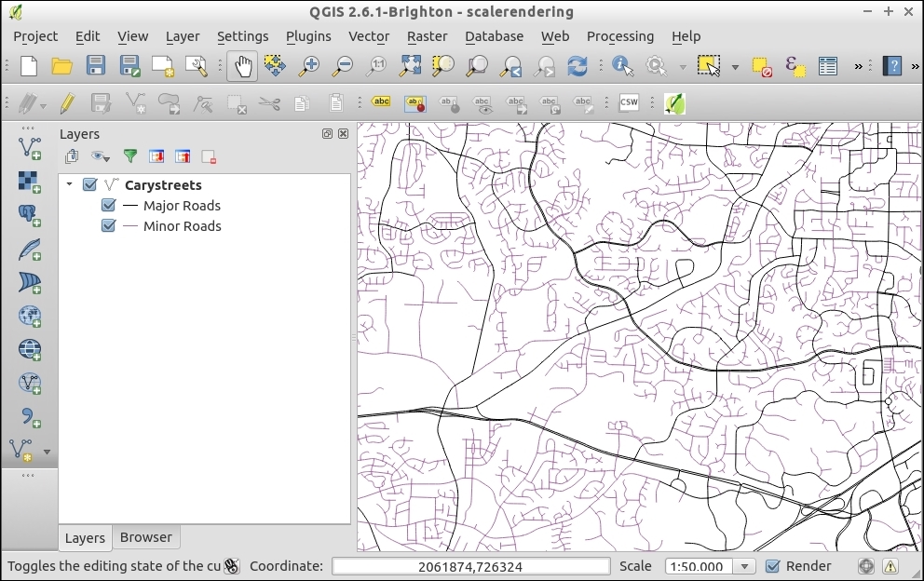Click the Minor Roads legend label
Screen dimensions: 924x581
pyautogui.click(x=182, y=226)
